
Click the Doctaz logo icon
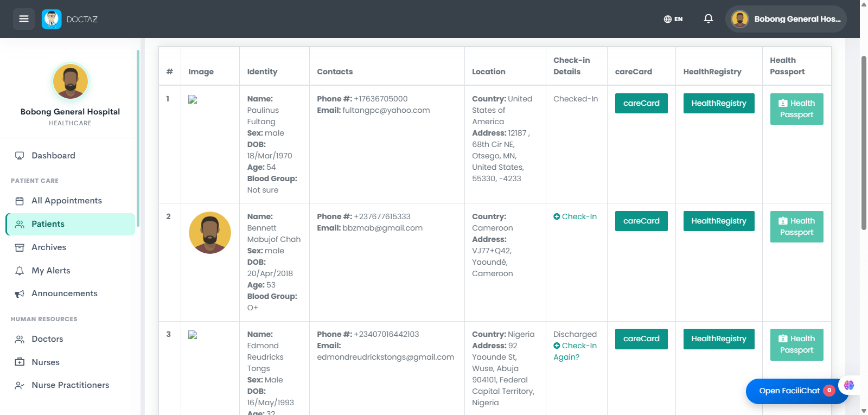pyautogui.click(x=52, y=19)
